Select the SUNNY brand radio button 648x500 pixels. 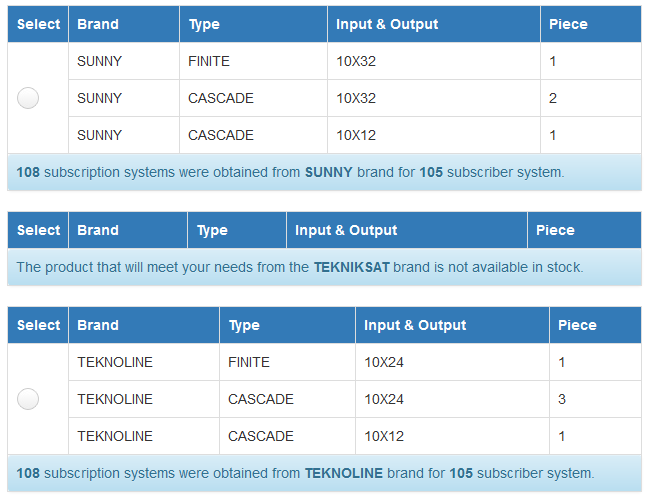[x=28, y=98]
